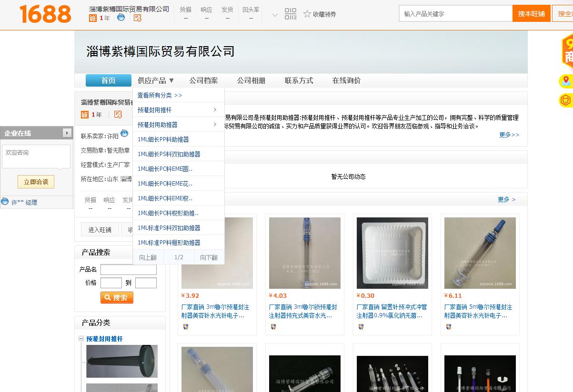573x392 pixels.
Task: Click the star 收藏领券 favorite icon
Action: (x=307, y=14)
